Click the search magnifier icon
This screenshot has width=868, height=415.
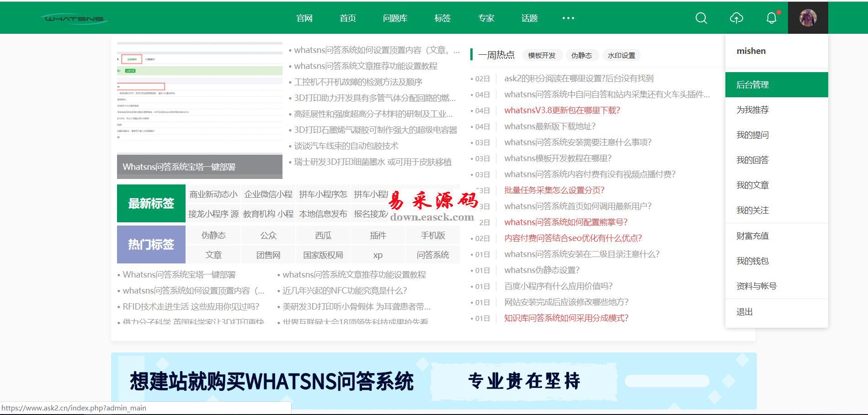701,18
